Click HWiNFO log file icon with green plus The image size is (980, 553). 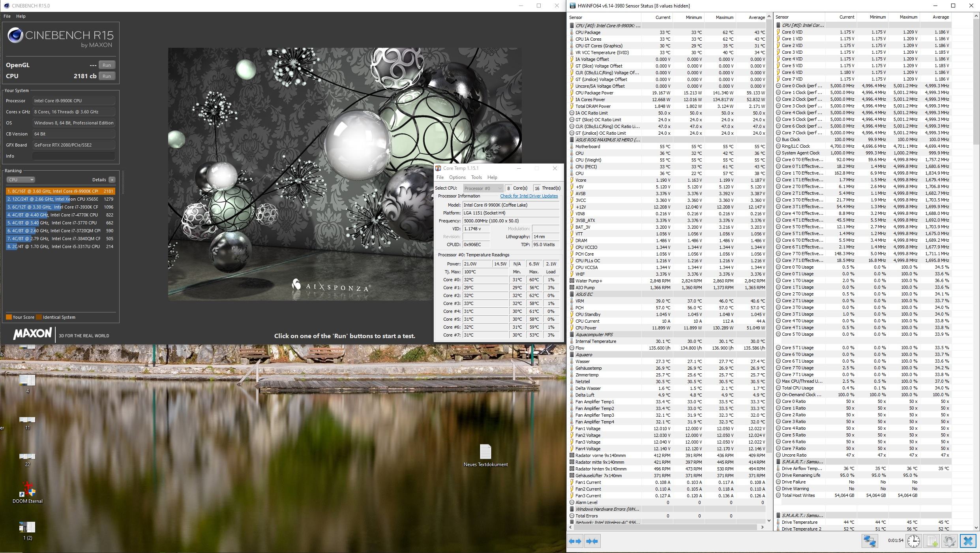(932, 541)
